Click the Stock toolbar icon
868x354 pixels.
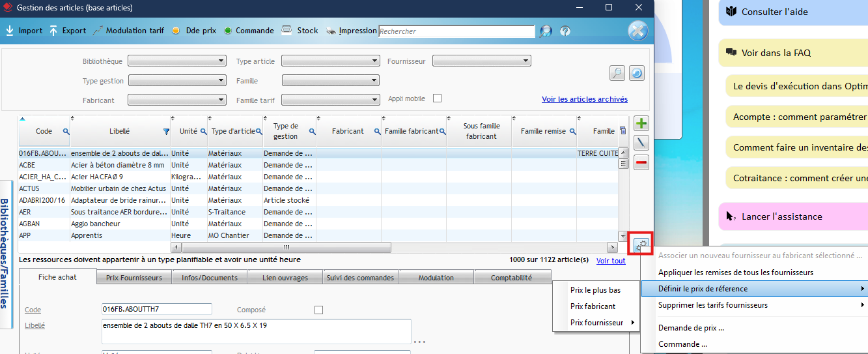(287, 31)
